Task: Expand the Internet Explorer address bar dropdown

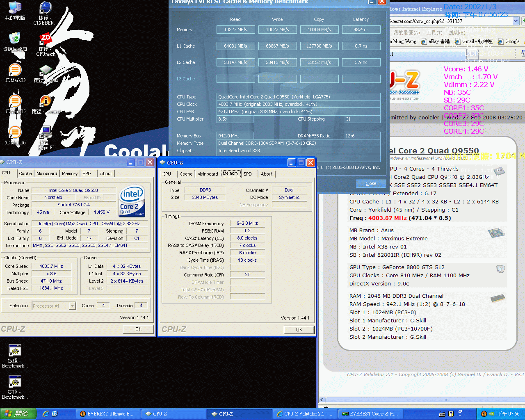Action: (x=516, y=21)
